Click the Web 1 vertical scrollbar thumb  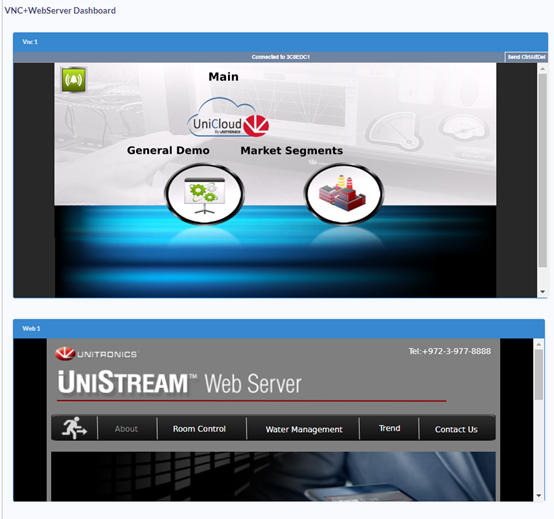point(538,375)
